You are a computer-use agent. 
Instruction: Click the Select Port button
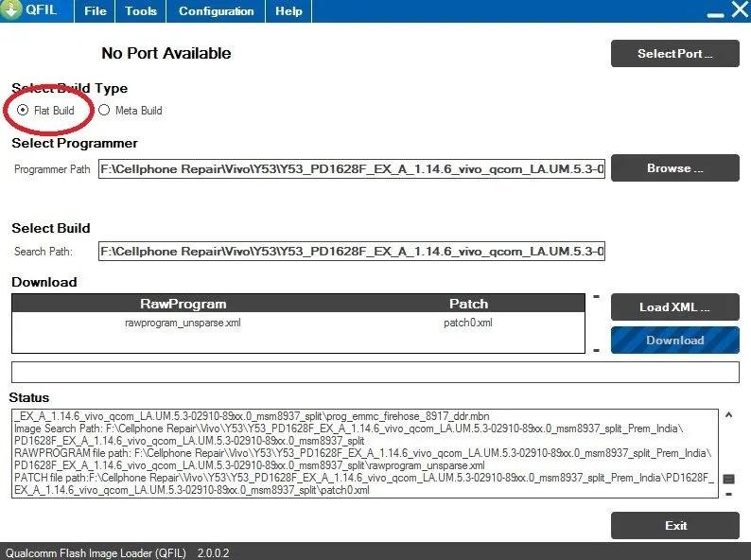(674, 54)
